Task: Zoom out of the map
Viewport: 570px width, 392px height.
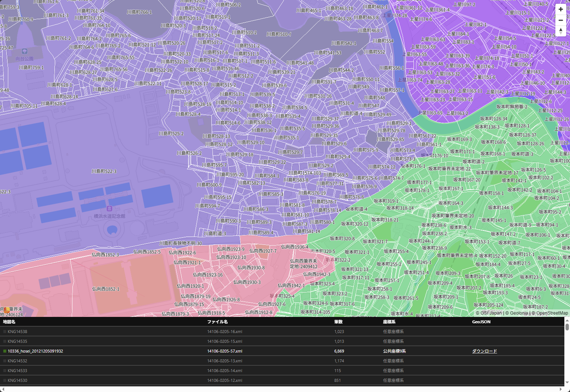Action: click(561, 20)
